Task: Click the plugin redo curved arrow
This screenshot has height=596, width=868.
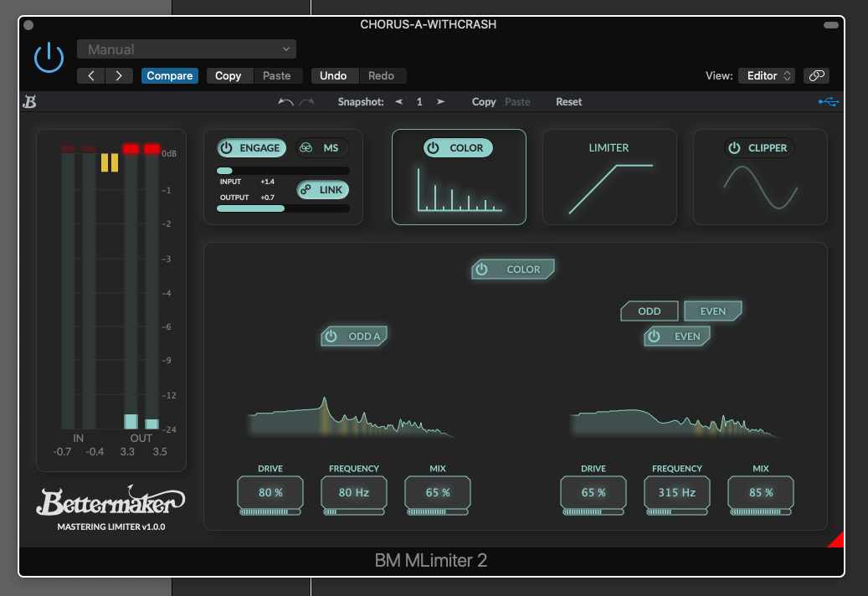Action: [x=306, y=102]
